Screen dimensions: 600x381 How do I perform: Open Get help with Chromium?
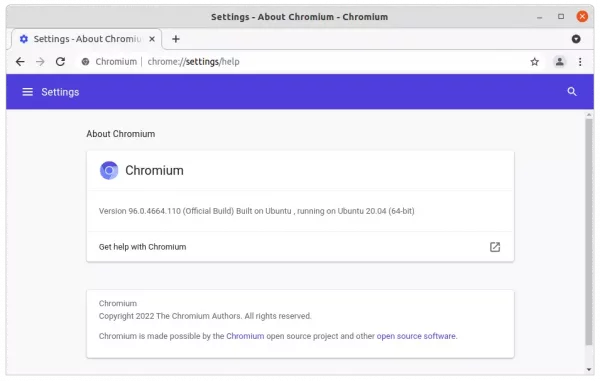[300, 247]
